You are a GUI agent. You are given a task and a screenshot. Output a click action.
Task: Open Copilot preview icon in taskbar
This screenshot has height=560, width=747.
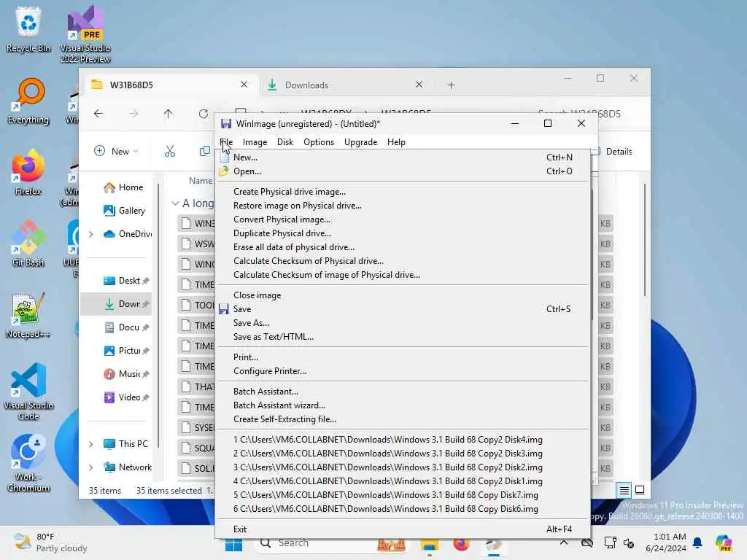pyautogui.click(x=724, y=542)
